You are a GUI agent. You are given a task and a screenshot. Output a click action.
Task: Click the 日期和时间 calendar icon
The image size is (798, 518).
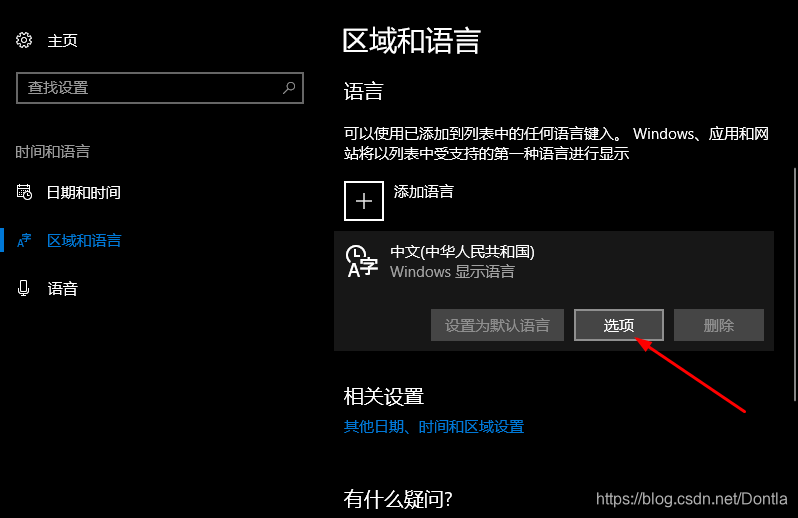pyautogui.click(x=24, y=192)
